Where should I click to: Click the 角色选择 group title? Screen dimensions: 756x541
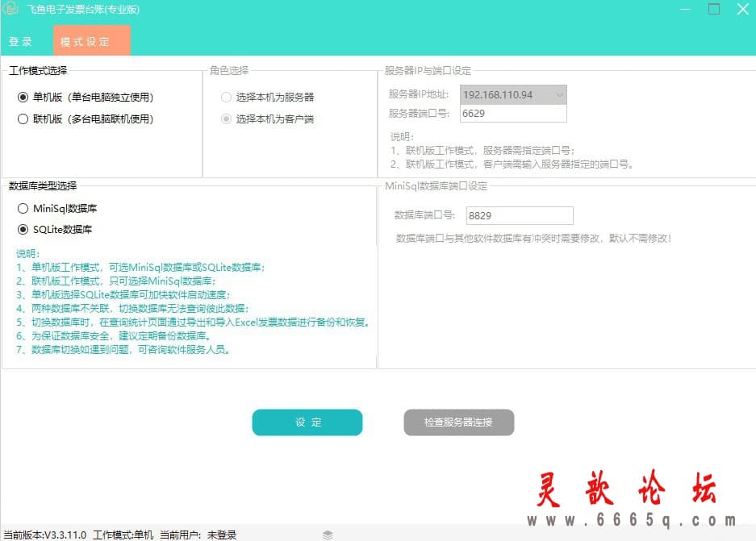pos(229,70)
